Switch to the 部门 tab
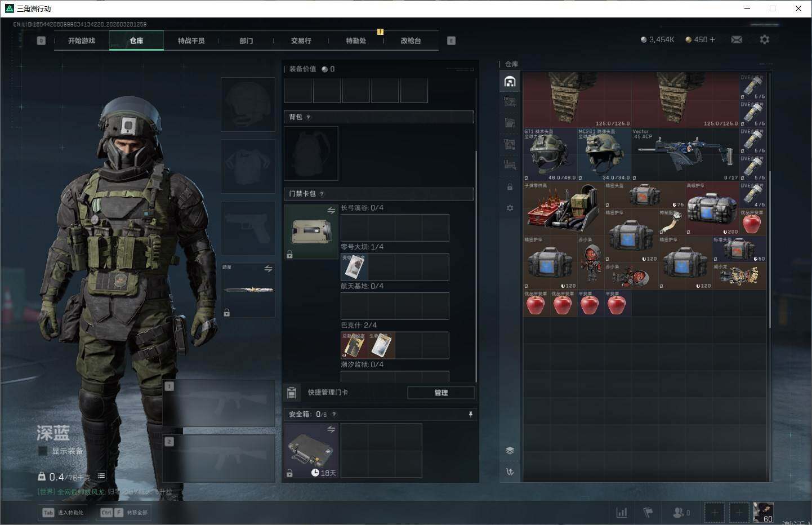This screenshot has height=525, width=812. click(246, 41)
